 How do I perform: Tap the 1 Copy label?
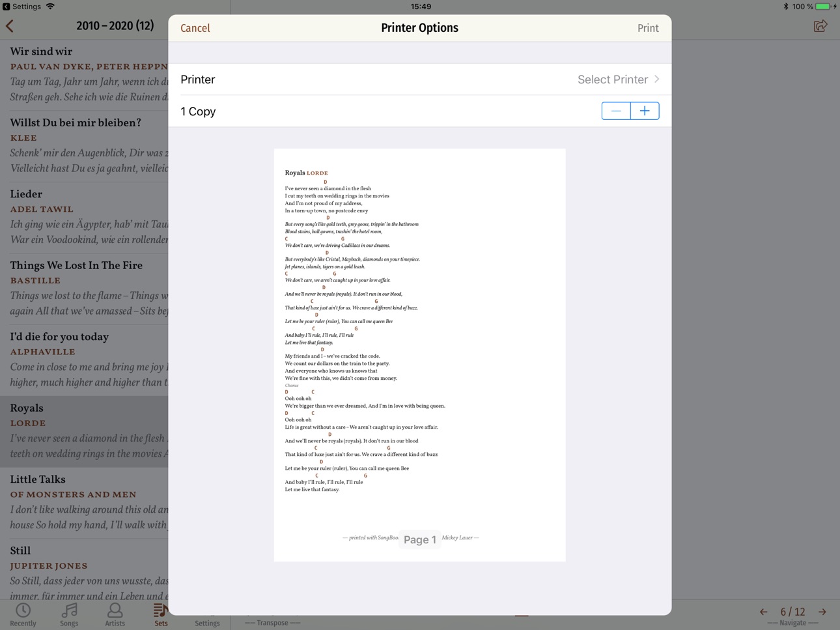click(198, 111)
